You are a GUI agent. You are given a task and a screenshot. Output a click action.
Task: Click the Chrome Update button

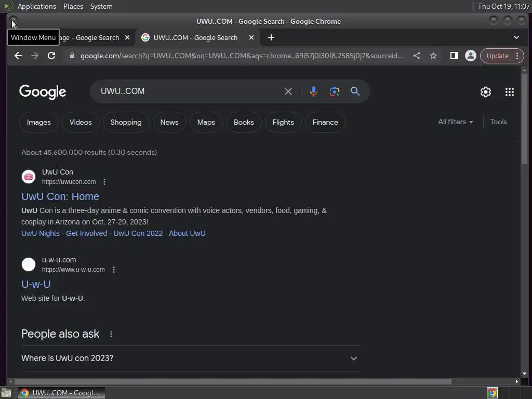[497, 56]
